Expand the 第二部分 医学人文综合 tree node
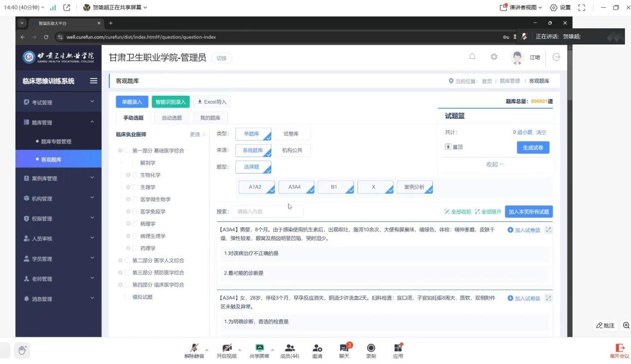Image resolution: width=631 pixels, height=364 pixels. click(120, 260)
